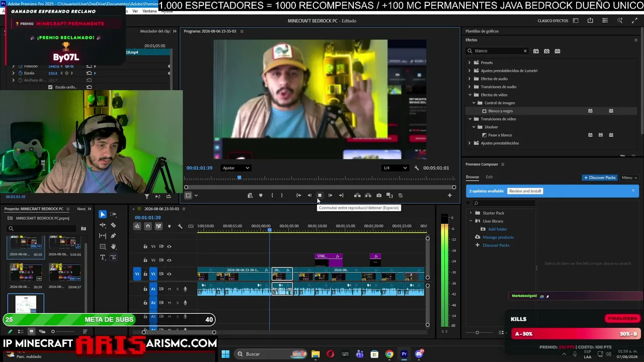Switch to the Browse tab

472,177
